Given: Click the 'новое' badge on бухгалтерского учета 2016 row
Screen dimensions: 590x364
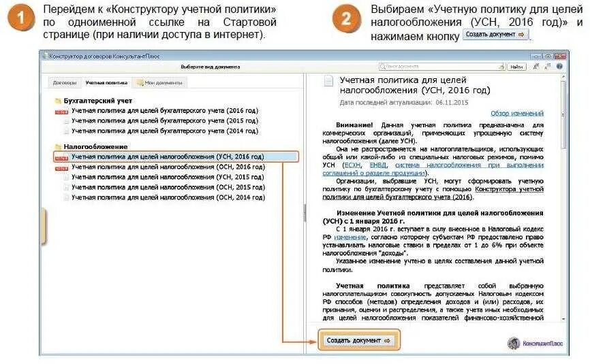Looking at the screenshot, I should [62, 112].
